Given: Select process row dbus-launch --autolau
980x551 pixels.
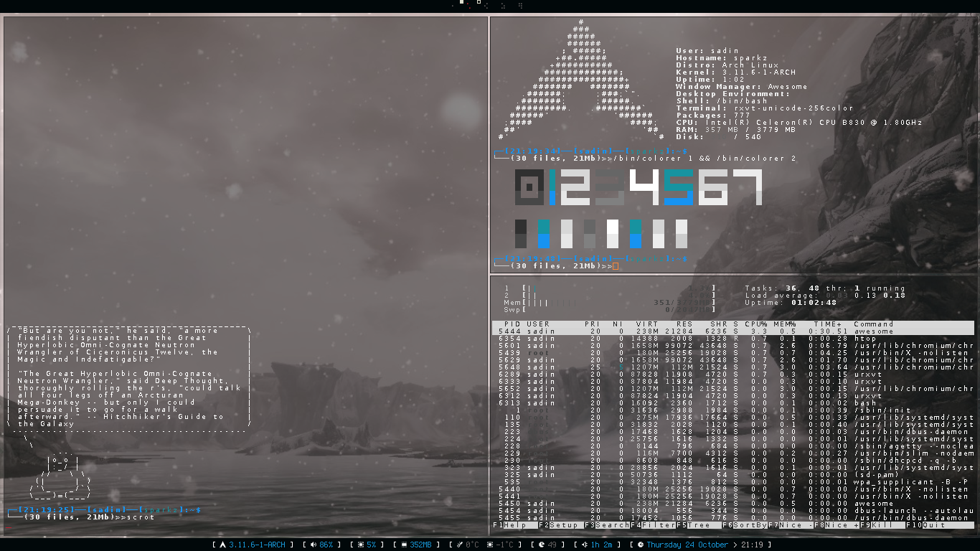Looking at the screenshot, I should pyautogui.click(x=733, y=510).
